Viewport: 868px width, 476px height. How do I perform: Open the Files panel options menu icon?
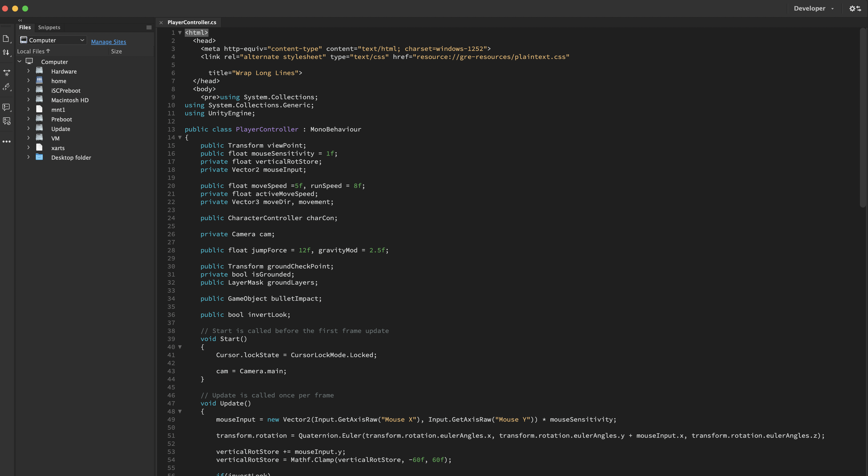[149, 28]
